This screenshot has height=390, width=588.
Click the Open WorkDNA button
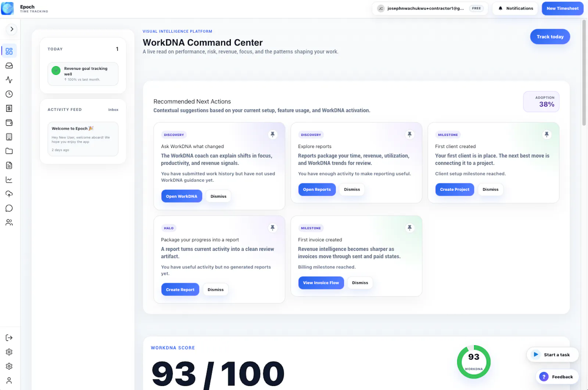tap(182, 196)
